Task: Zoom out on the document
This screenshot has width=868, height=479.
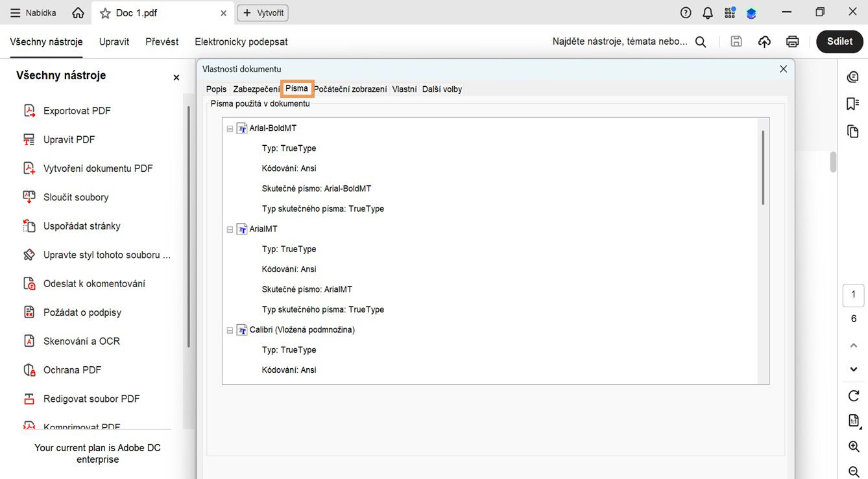Action: [x=854, y=472]
